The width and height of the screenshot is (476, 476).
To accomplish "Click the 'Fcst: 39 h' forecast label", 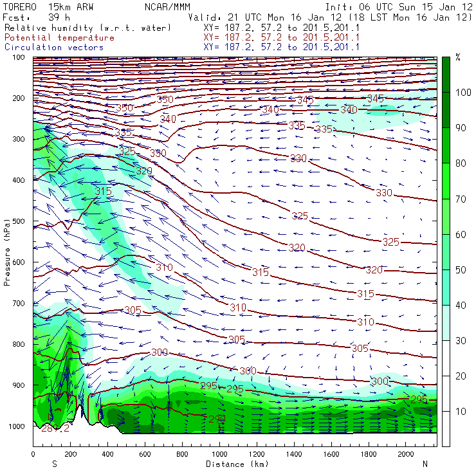I will click(x=36, y=17).
